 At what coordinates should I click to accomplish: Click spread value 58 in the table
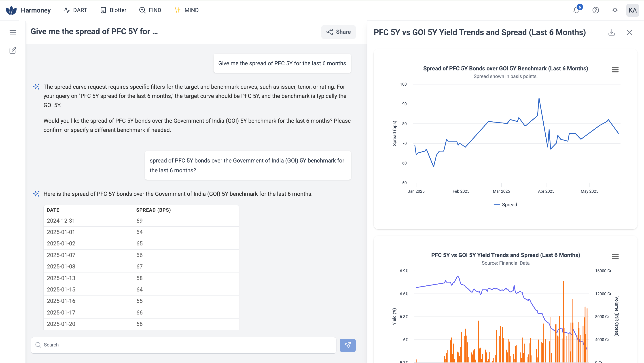point(140,278)
